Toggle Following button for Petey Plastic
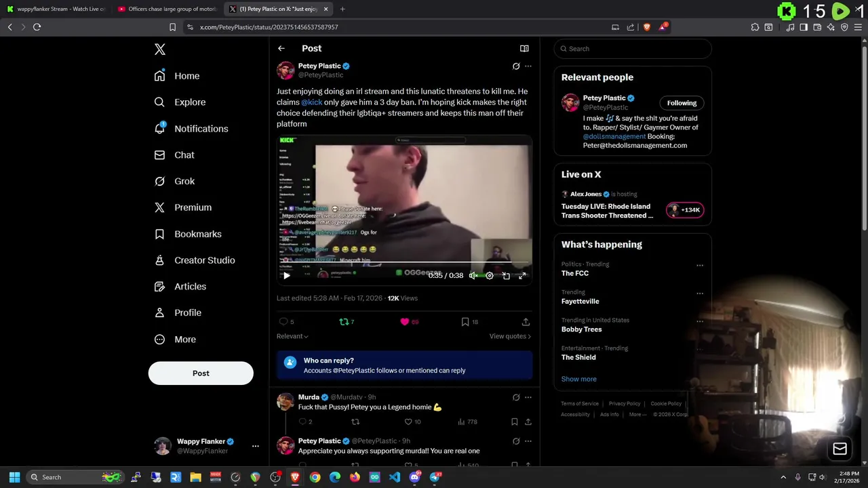The image size is (868, 488). 682,103
